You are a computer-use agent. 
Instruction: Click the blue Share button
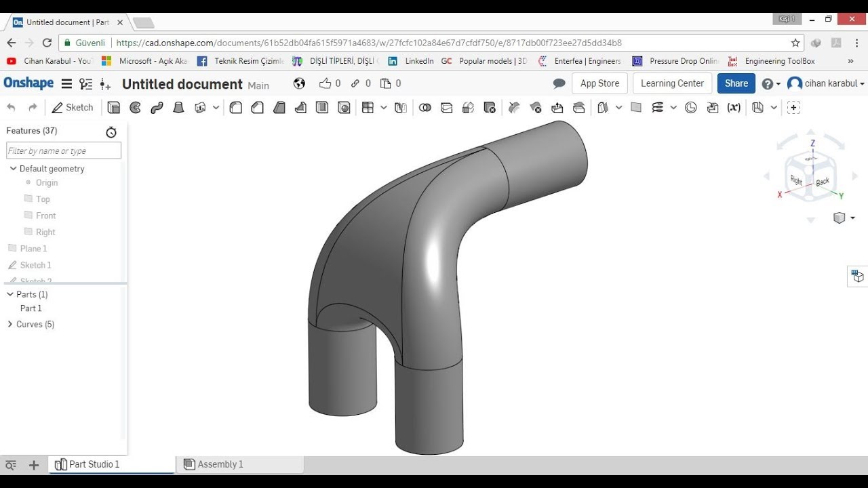(x=736, y=83)
